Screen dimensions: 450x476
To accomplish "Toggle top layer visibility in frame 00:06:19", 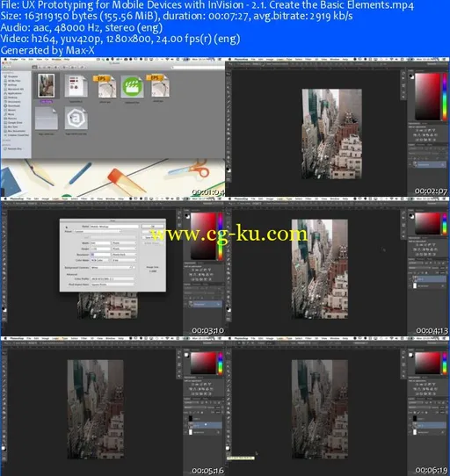I will (x=410, y=419).
